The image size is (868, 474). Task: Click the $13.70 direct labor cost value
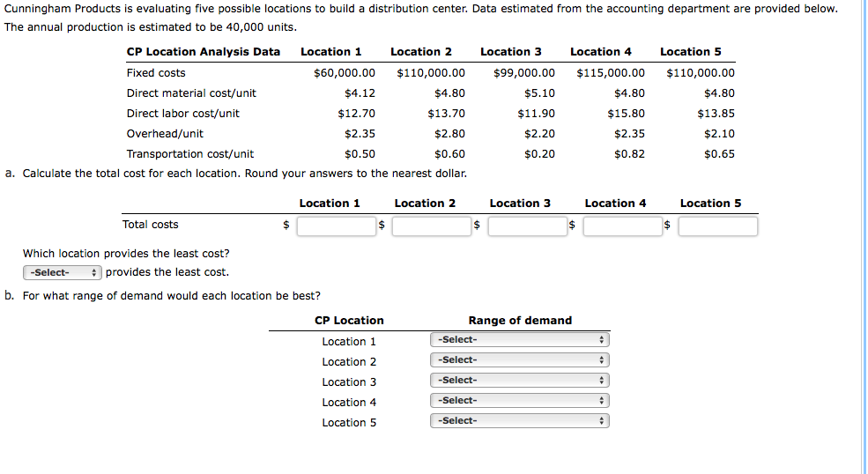point(446,114)
